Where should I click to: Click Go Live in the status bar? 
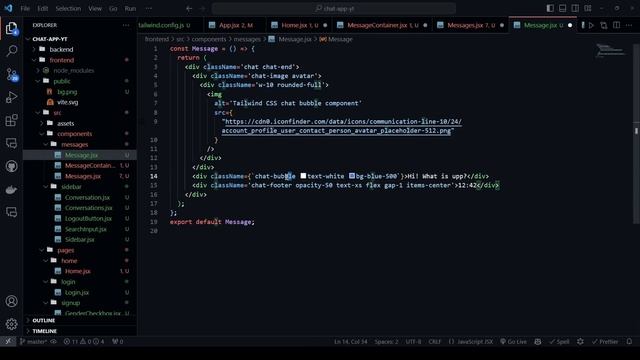click(x=513, y=342)
